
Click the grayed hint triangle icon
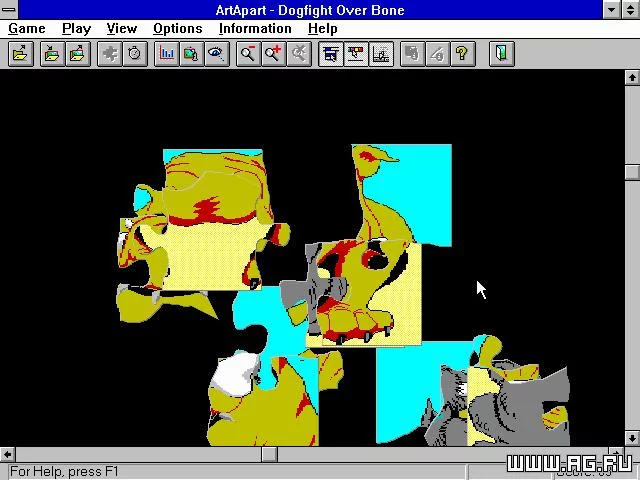(x=438, y=53)
